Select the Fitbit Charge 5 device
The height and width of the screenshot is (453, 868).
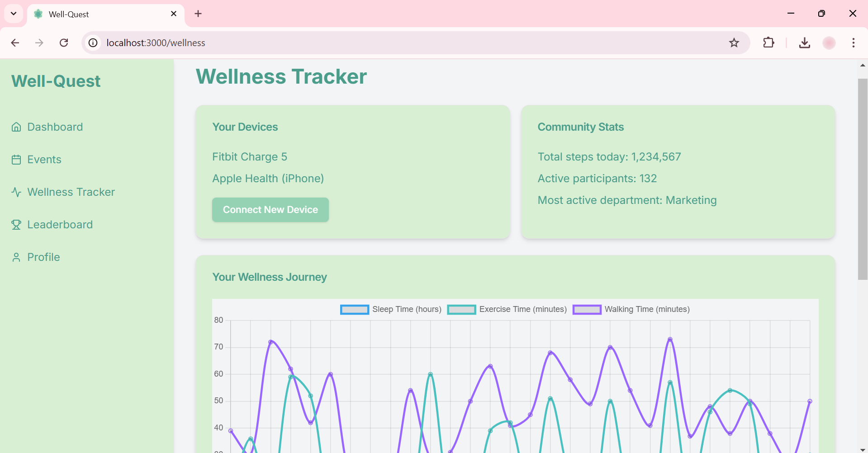click(250, 157)
